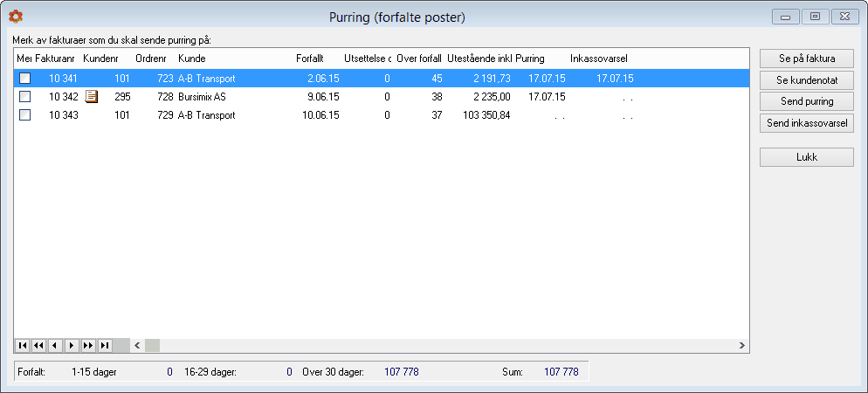Tick the checkbox for invoice 10 341
Viewport: 868px width, 393px height.
[25, 79]
